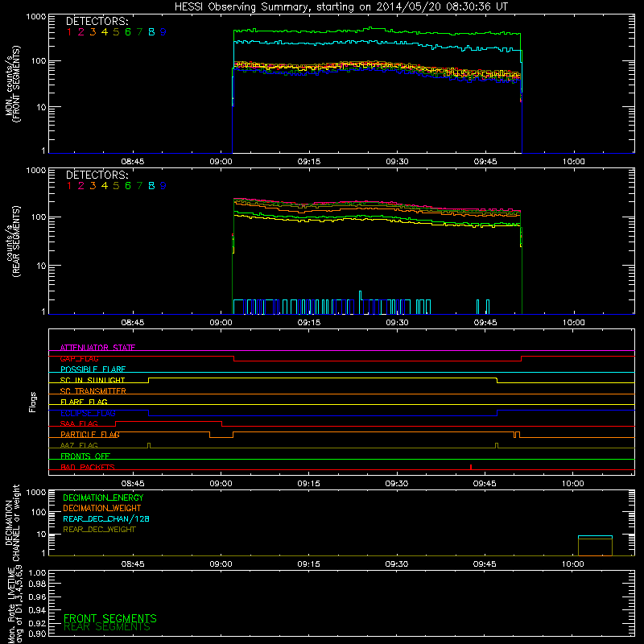Click the AAZ_FLAG pulse near 08:47

(149, 445)
